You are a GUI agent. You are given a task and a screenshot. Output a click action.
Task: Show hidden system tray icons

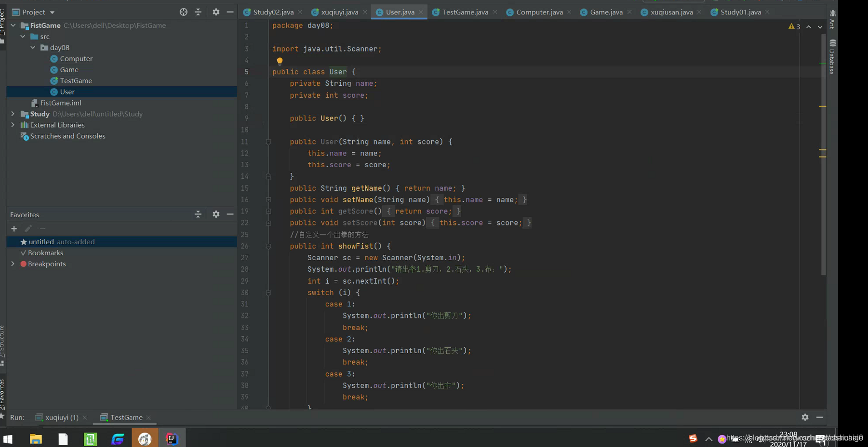(x=708, y=439)
